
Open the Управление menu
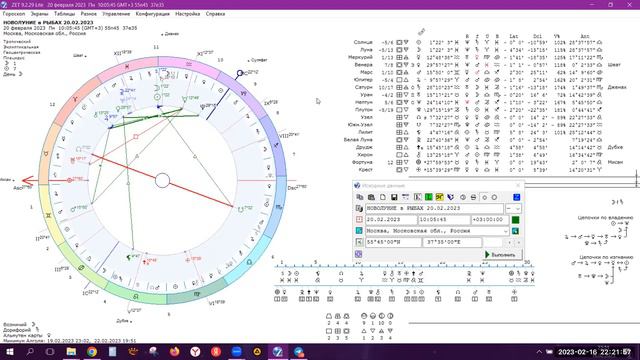click(116, 14)
